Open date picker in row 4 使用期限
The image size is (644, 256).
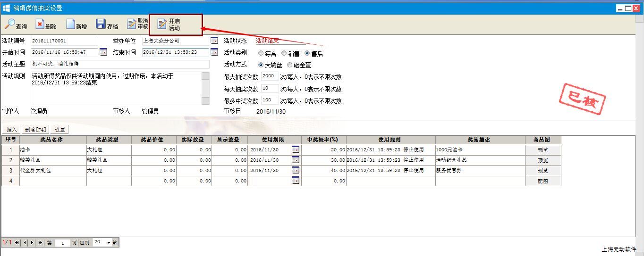[x=296, y=181]
